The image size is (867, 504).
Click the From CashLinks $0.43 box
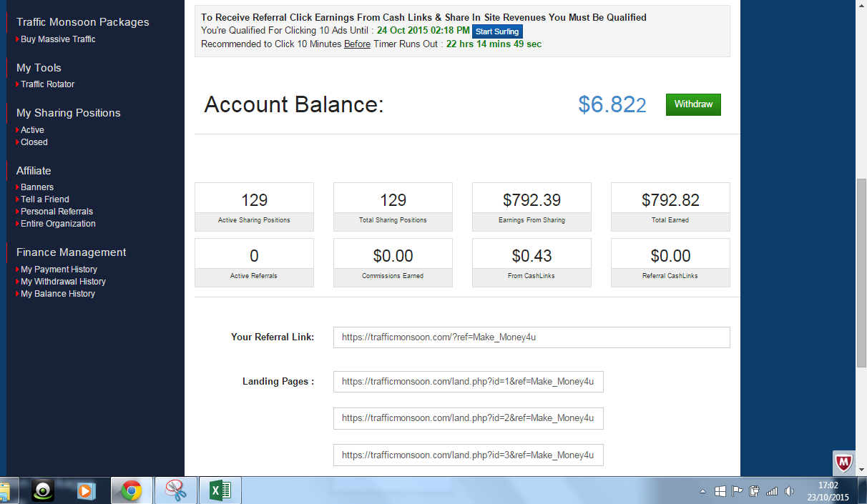pos(532,262)
